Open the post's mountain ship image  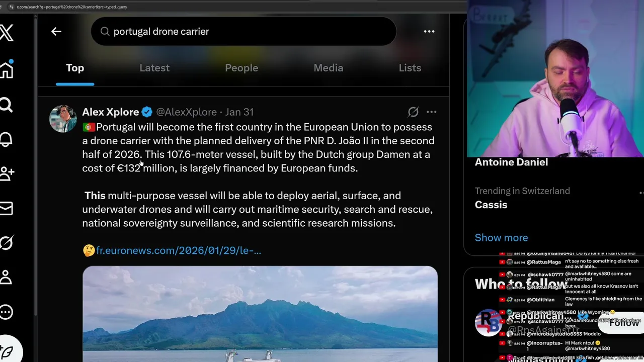[260, 314]
